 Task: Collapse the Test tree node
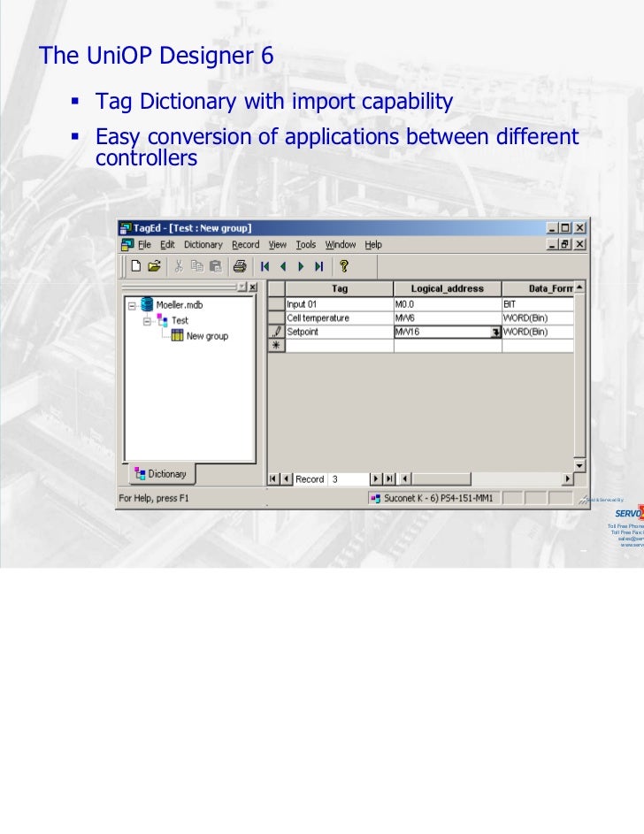click(x=148, y=321)
